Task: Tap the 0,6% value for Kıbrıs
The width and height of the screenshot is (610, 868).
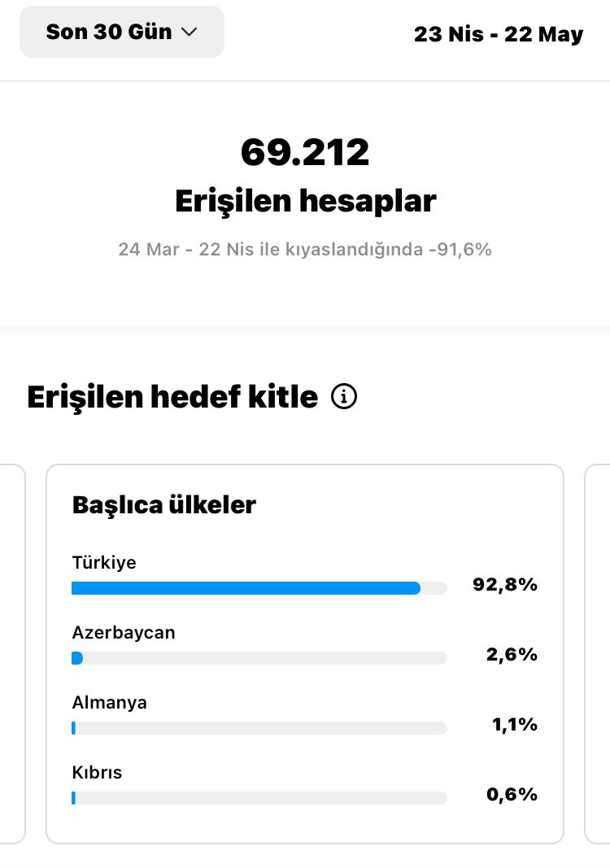Action: (512, 794)
